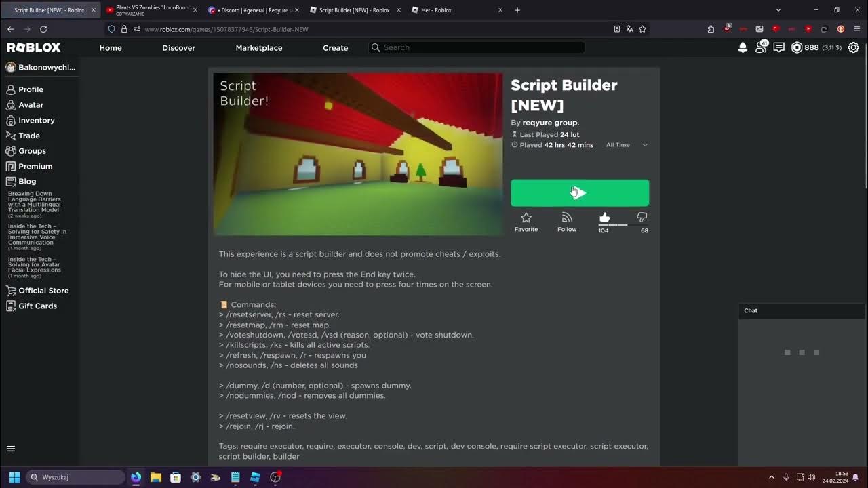This screenshot has width=868, height=488.
Task: Open the Create page
Action: (x=335, y=48)
